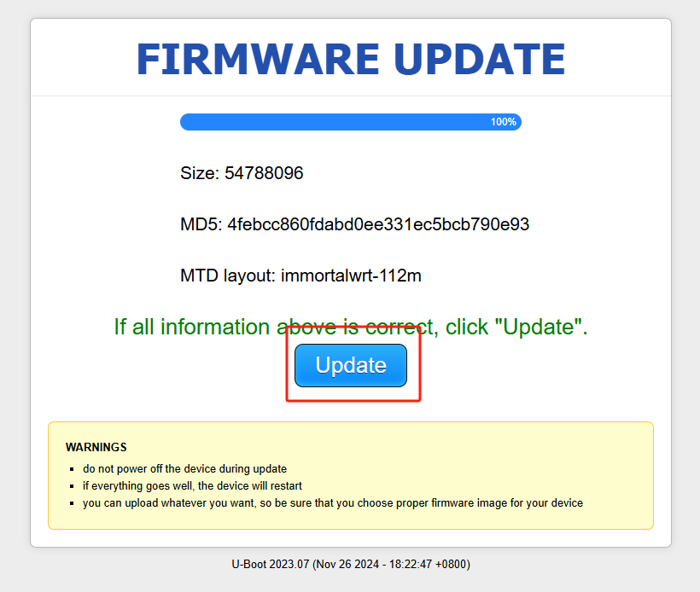This screenshot has width=700, height=592.
Task: Select the immortalwrt-112m layout value
Action: coord(351,276)
